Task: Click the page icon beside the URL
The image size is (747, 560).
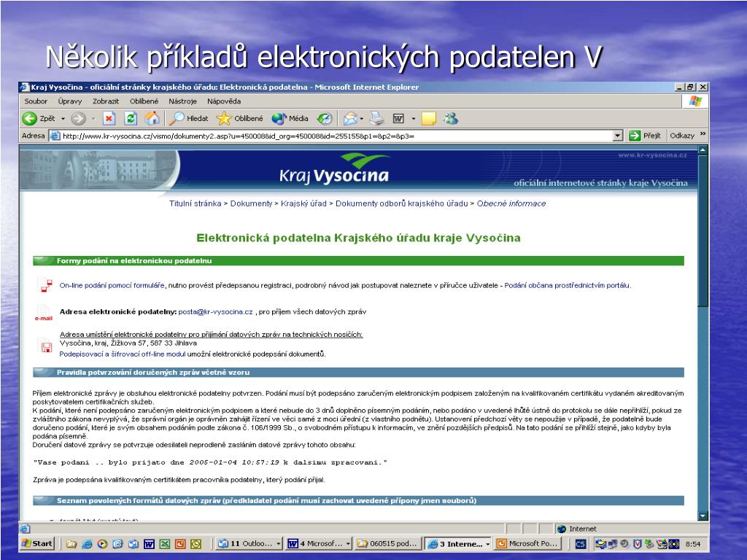Action: point(55,136)
